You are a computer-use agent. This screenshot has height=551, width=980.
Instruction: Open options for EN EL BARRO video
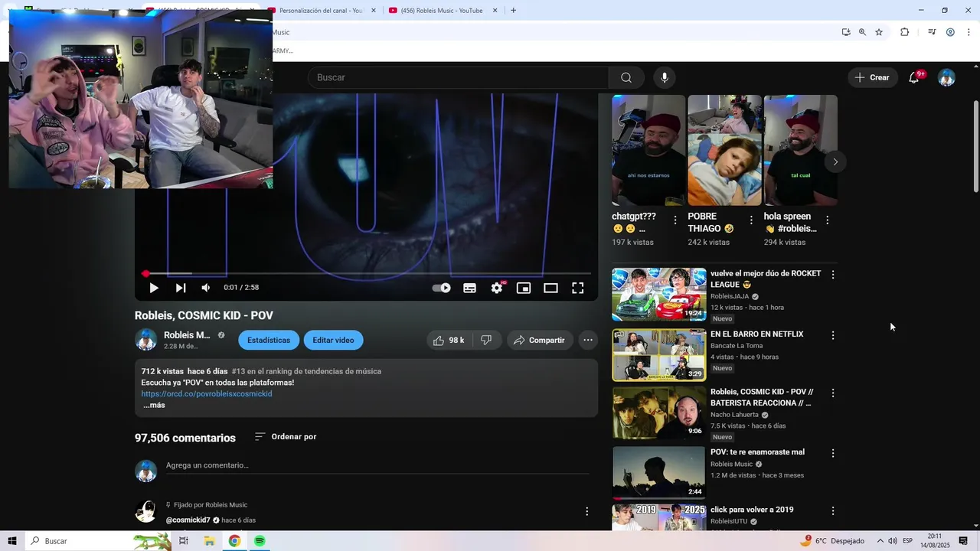click(x=833, y=335)
